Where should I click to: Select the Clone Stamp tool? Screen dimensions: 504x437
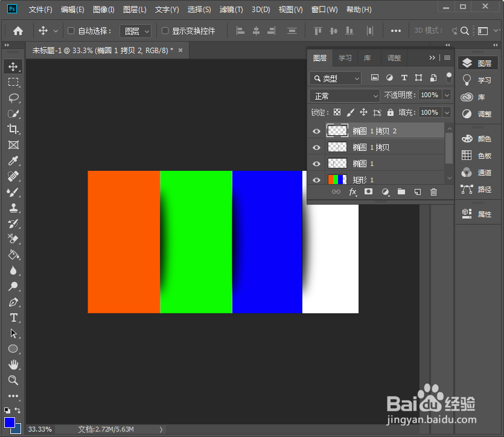tap(13, 208)
